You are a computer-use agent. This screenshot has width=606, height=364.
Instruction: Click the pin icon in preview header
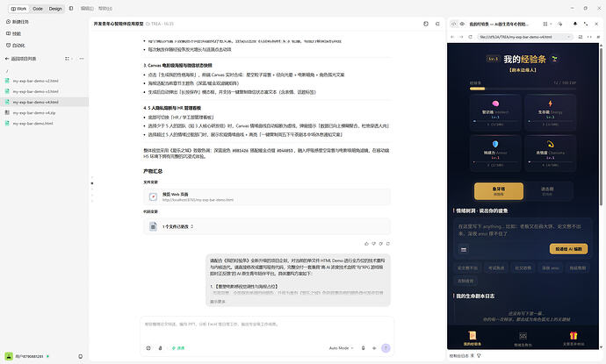point(574,24)
